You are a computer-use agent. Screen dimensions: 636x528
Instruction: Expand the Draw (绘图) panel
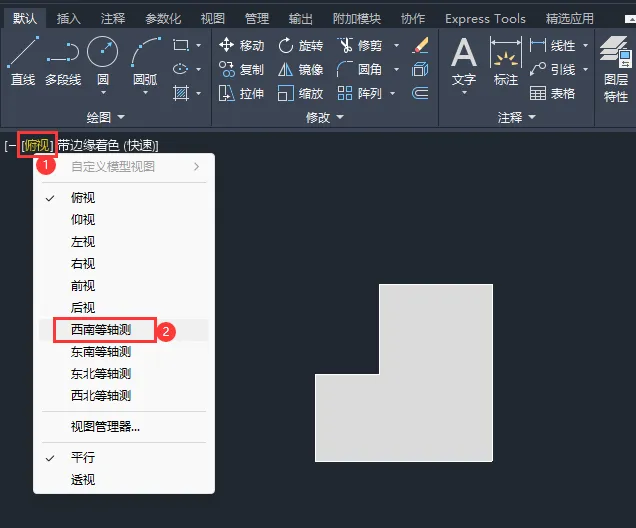tap(106, 118)
